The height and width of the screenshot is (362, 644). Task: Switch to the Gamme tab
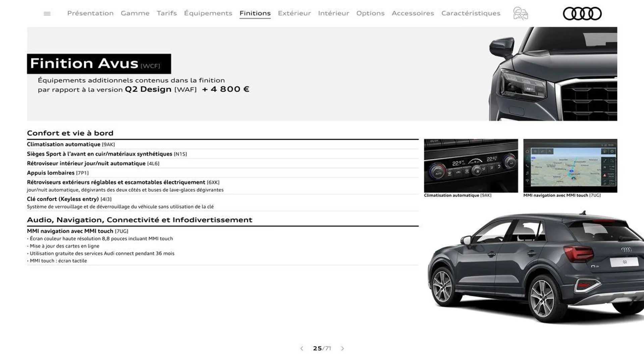click(135, 13)
